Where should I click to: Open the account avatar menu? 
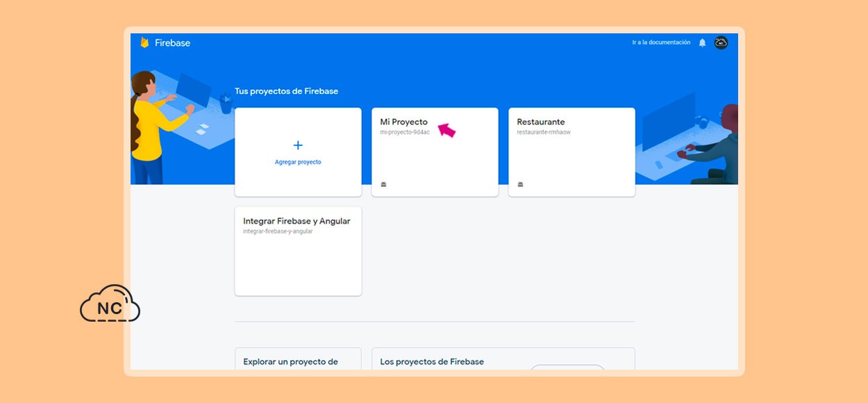pos(721,43)
